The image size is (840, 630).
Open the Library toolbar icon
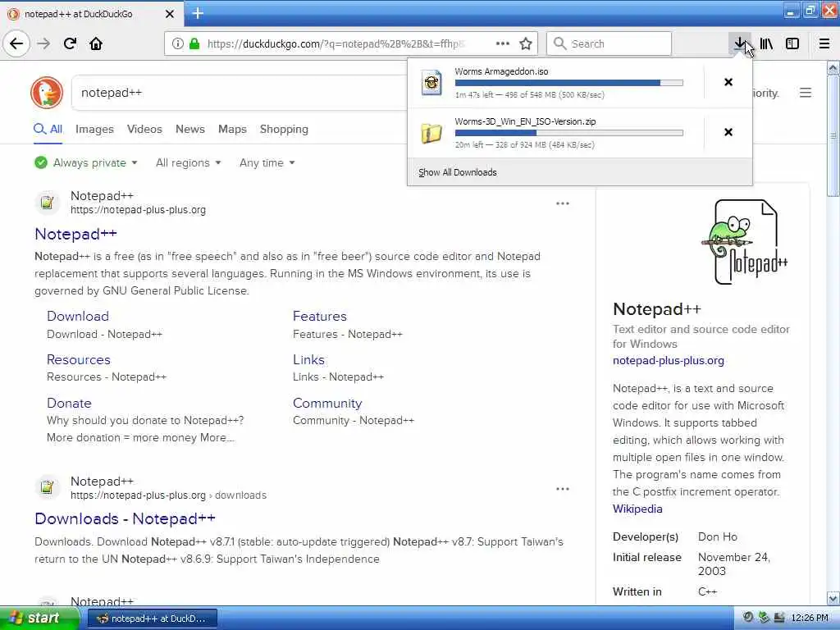(766, 43)
